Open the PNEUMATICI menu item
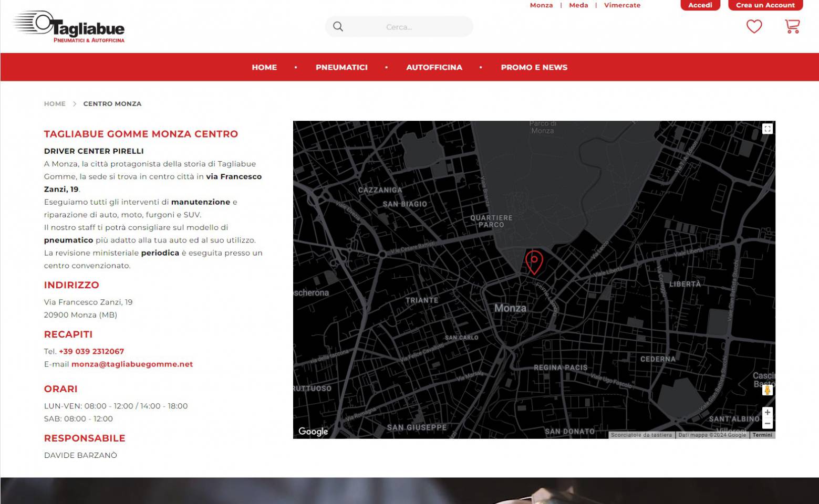Screen dimensions: 819x504 pyautogui.click(x=341, y=67)
